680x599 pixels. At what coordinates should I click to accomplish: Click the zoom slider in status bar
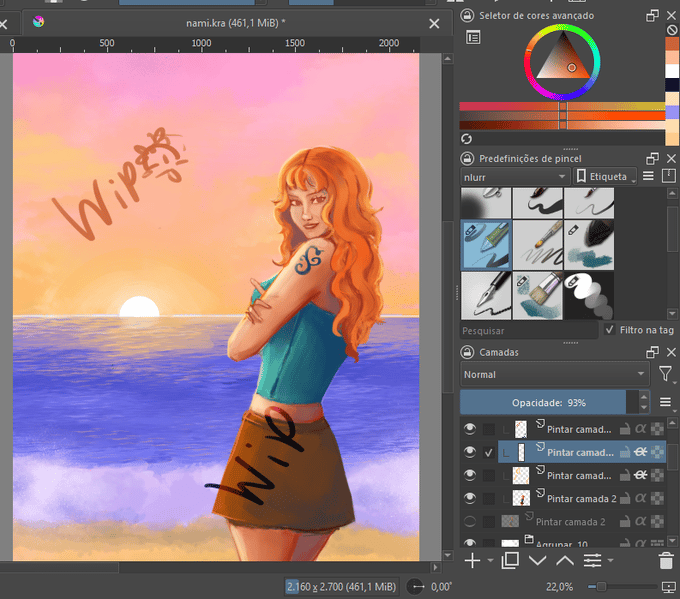pos(622,587)
